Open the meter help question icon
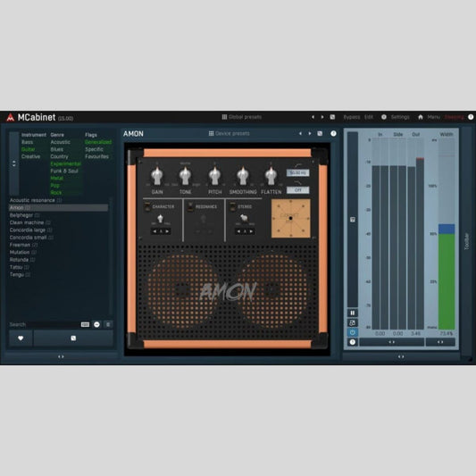Viewport: 476px width, 476px height. (353, 342)
